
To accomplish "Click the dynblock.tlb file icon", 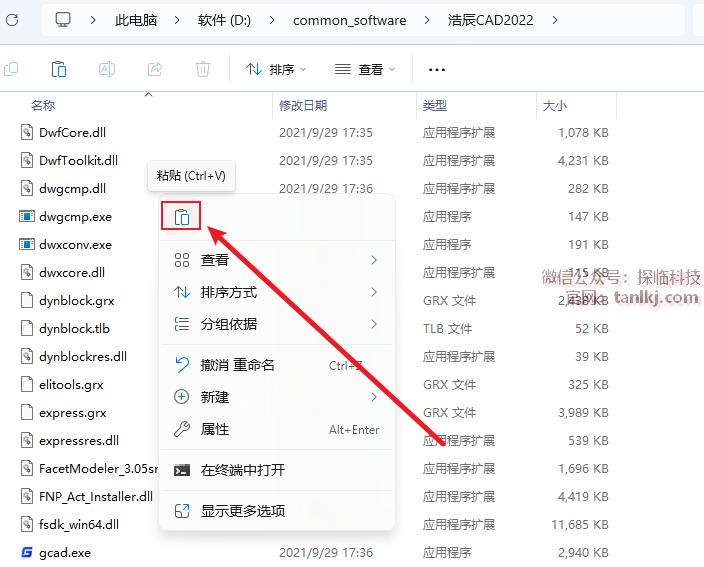I will click(27, 329).
